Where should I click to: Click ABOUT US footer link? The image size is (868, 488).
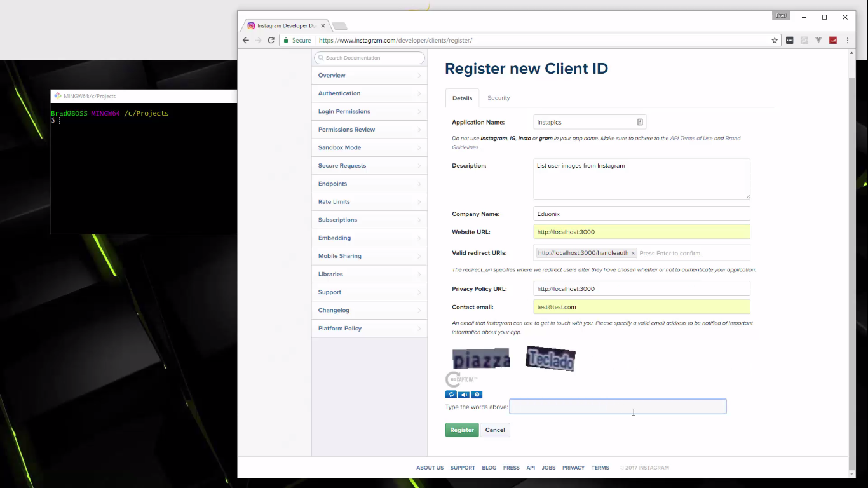pos(430,468)
